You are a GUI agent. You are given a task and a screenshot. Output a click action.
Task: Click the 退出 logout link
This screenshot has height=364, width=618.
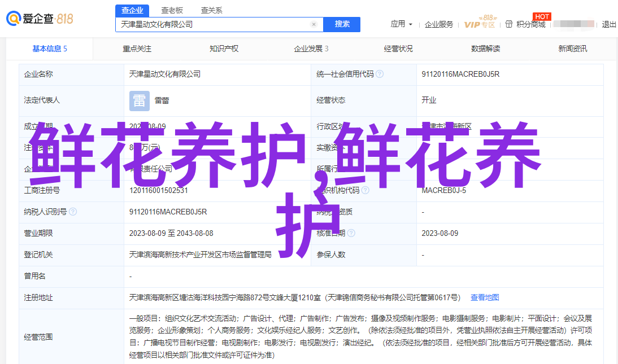pos(609,24)
